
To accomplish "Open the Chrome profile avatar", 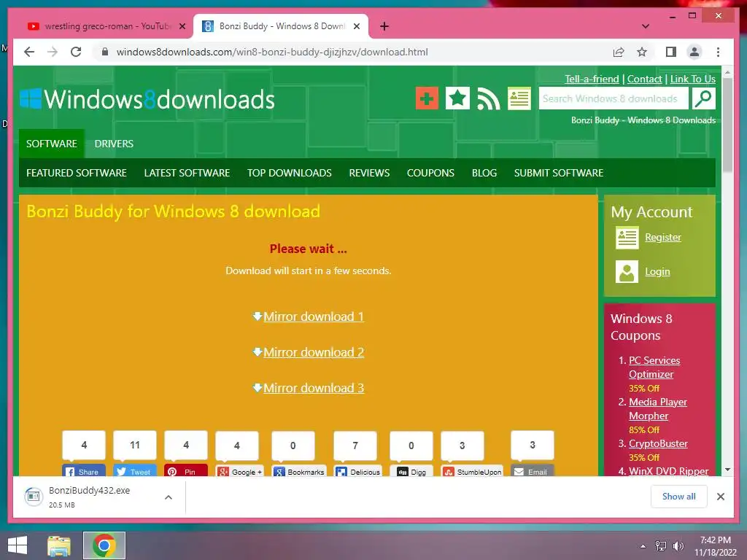I will [694, 52].
